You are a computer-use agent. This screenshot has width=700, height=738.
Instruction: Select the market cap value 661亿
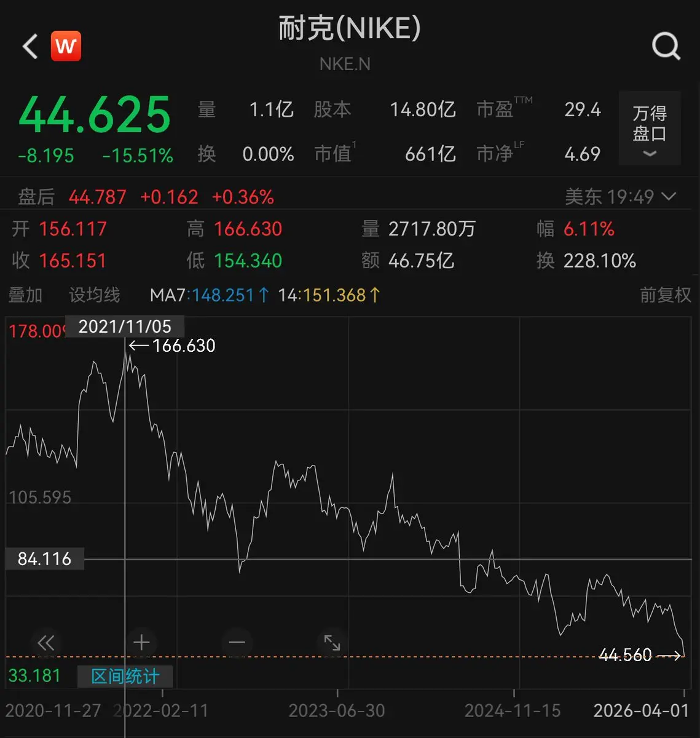pyautogui.click(x=430, y=154)
